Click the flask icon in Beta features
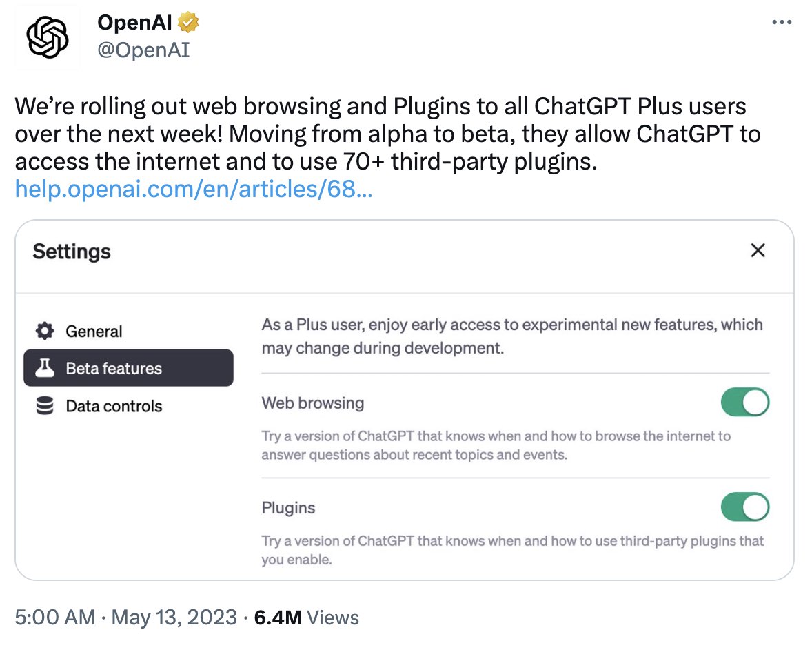 click(x=45, y=368)
